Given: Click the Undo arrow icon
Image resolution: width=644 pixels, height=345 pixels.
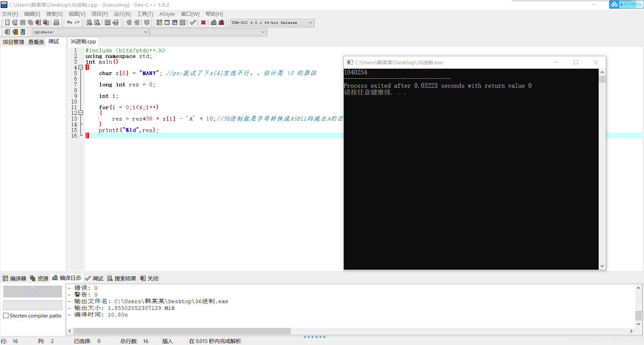Looking at the screenshot, I should click(x=69, y=22).
